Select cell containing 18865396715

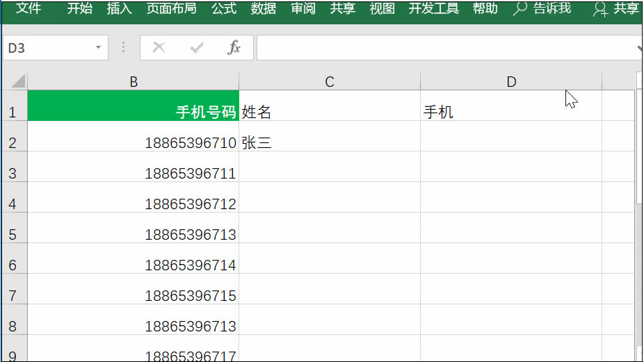[x=133, y=289]
